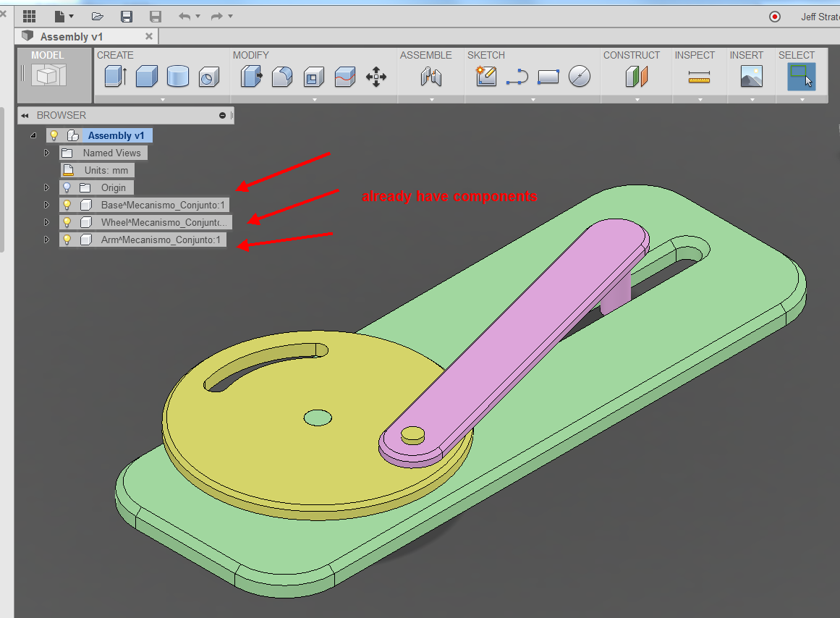The height and width of the screenshot is (618, 840).
Task: Select the Fillet tool in Modify
Action: 283,76
